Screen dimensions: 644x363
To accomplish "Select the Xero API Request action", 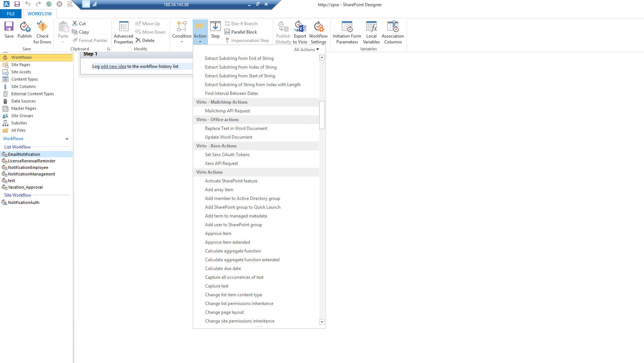I will coord(221,163).
